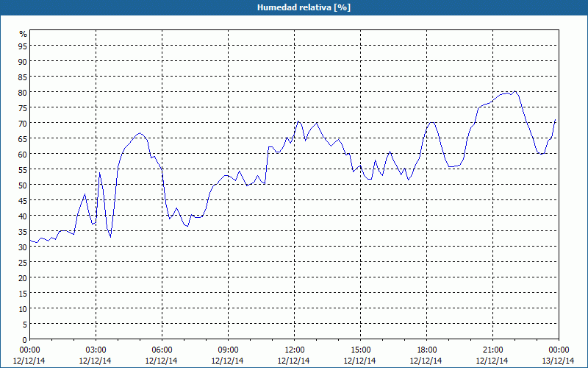This screenshot has height=368, width=588.
Task: Click the 21:00 time label
Action: 492,350
